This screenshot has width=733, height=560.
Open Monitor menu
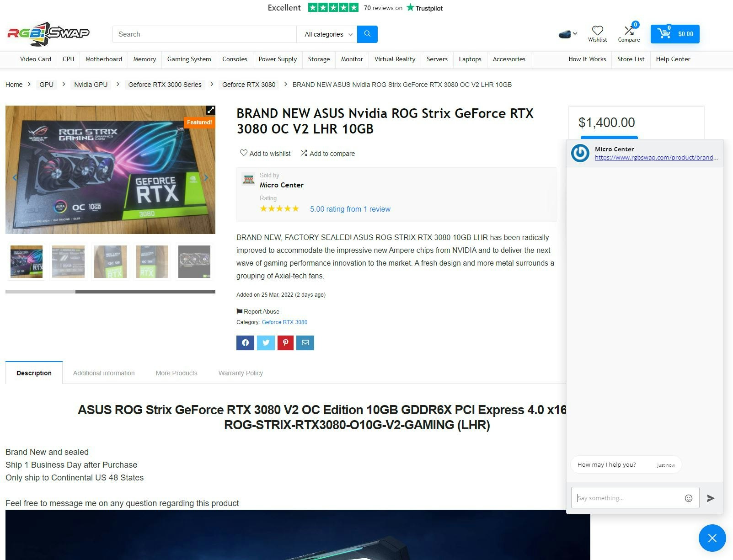pyautogui.click(x=352, y=59)
